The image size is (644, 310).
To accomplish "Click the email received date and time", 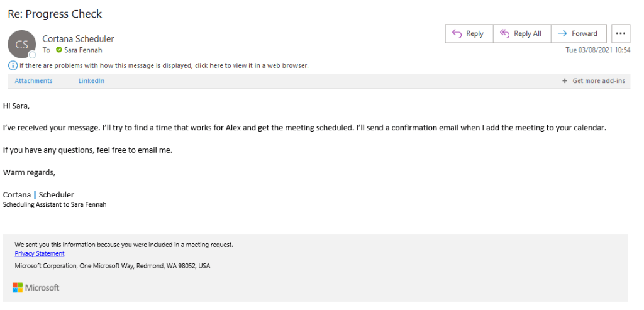I will 598,50.
